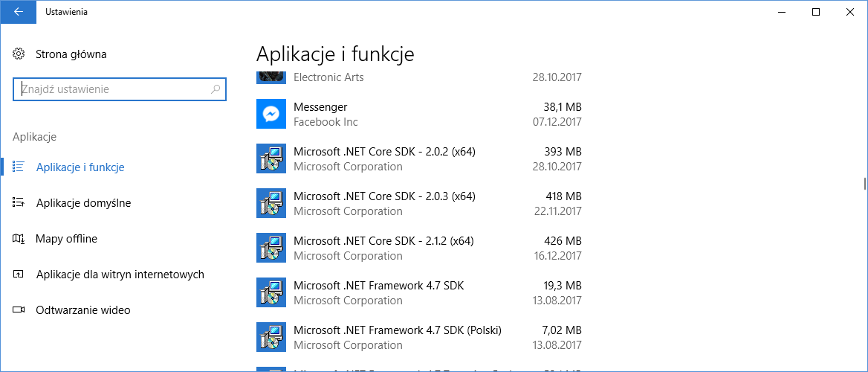Click the Mapy offline map icon

point(19,239)
